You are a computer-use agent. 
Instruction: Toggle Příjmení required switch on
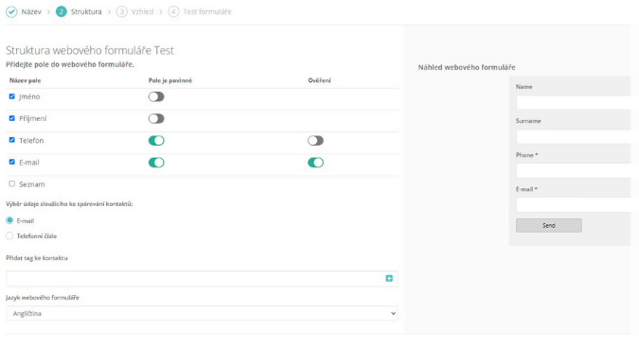click(156, 118)
